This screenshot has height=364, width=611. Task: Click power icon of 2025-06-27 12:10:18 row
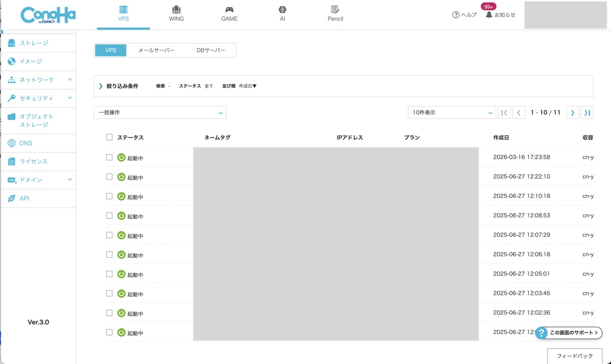coord(121,197)
